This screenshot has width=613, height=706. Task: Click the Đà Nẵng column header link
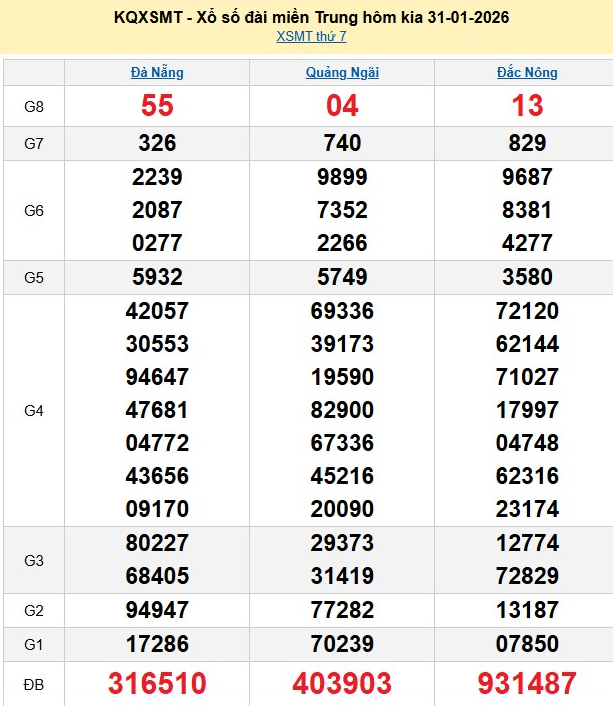point(157,72)
